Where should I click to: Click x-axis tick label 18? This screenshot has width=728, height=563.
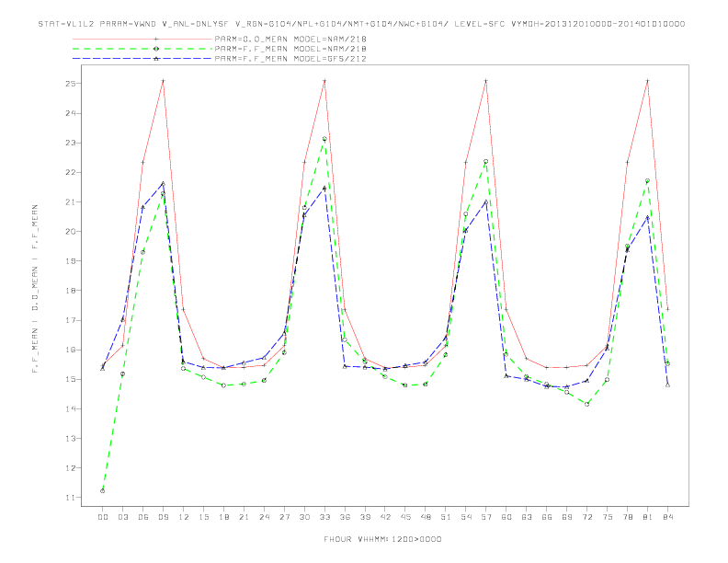(223, 517)
